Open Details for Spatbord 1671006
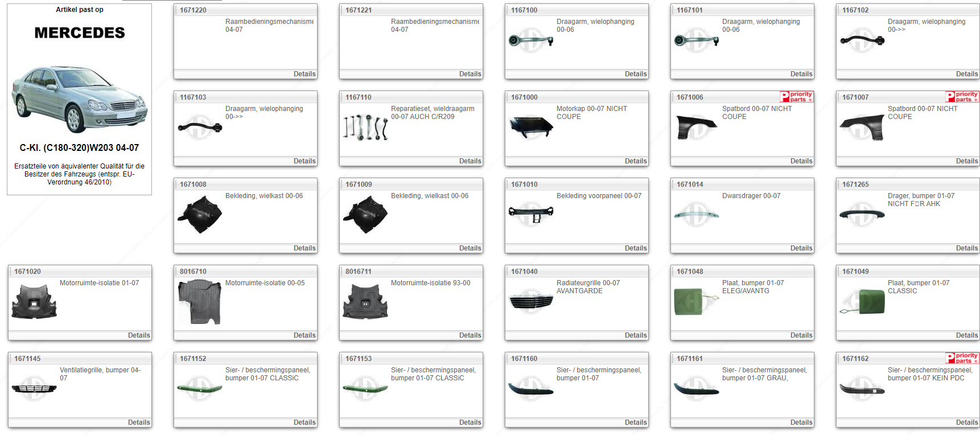This screenshot has height=435, width=980. (x=801, y=161)
